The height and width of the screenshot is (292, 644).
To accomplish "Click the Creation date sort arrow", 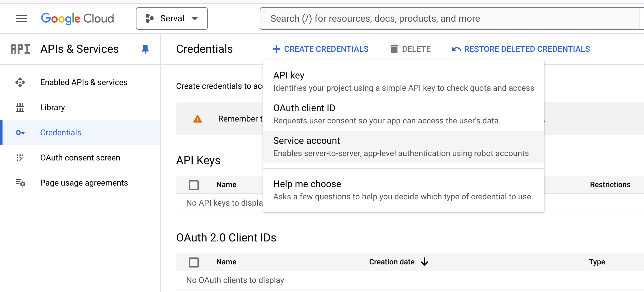I will coord(425,262).
